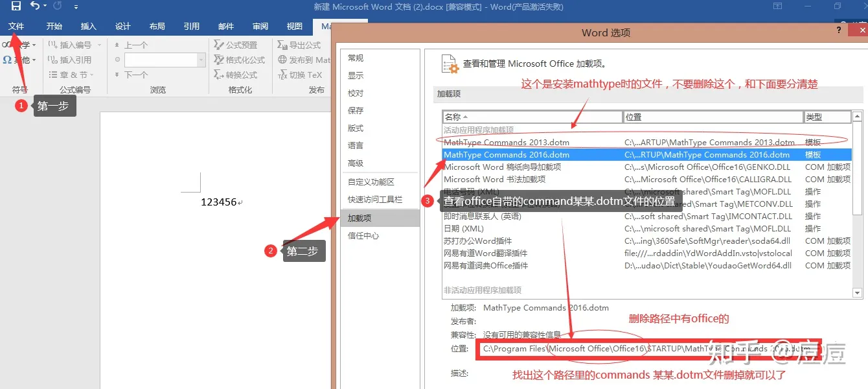Image resolution: width=868 pixels, height=389 pixels.
Task: Open Customize Quick Access Toolbar dropdown
Action: pos(76,7)
